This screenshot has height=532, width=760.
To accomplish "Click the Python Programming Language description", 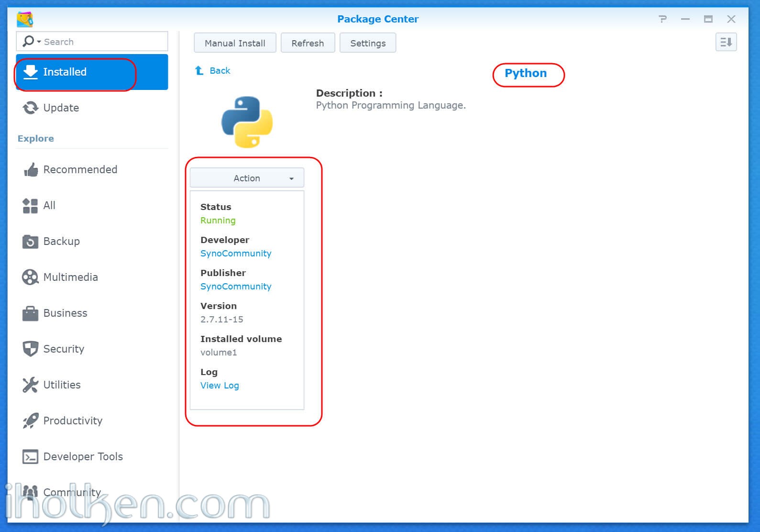I will [x=391, y=105].
